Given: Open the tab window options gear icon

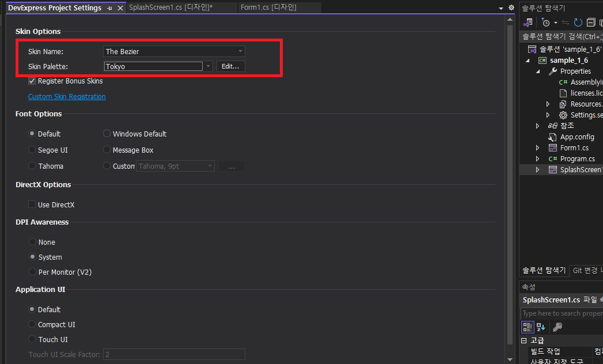Looking at the screenshot, I should pyautogui.click(x=511, y=7).
